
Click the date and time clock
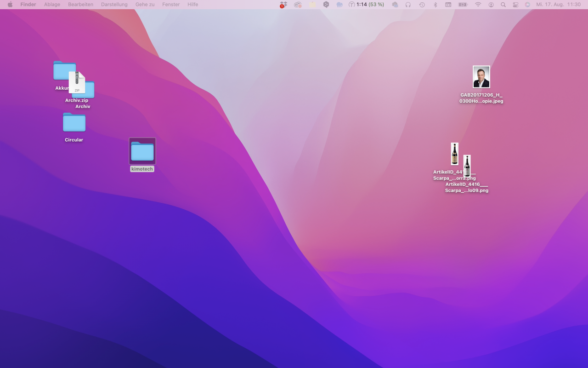coord(558,5)
